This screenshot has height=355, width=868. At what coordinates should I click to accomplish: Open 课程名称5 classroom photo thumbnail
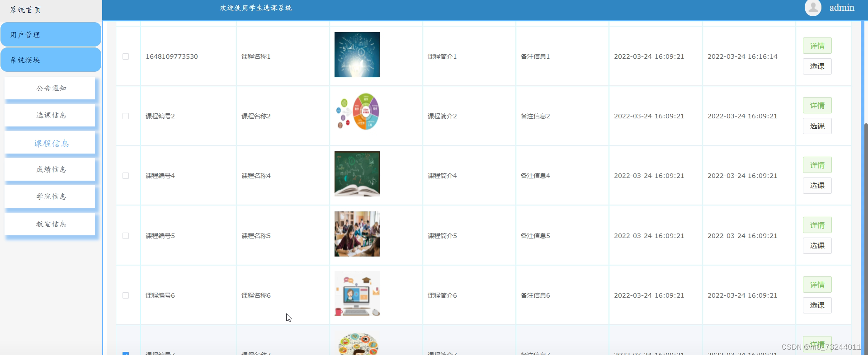(357, 234)
